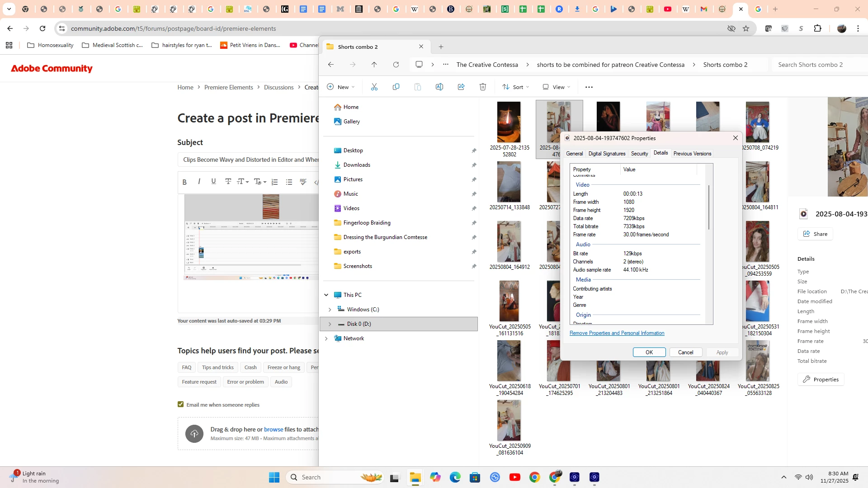
Task: Switch to the Digital Signatures tab
Action: click(607, 154)
